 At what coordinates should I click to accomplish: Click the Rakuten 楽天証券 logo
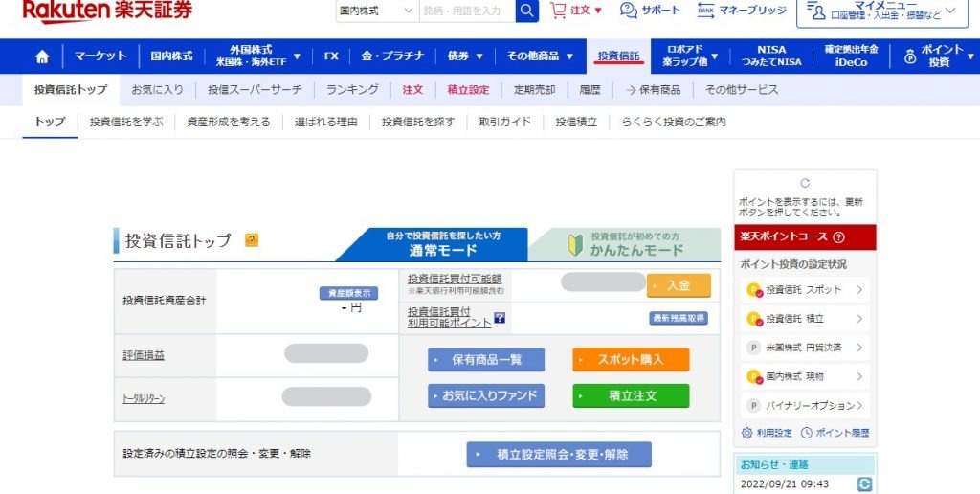[x=107, y=11]
